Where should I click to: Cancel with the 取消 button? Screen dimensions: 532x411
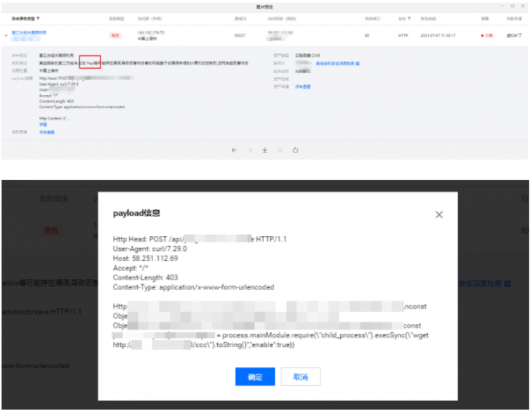tap(301, 377)
